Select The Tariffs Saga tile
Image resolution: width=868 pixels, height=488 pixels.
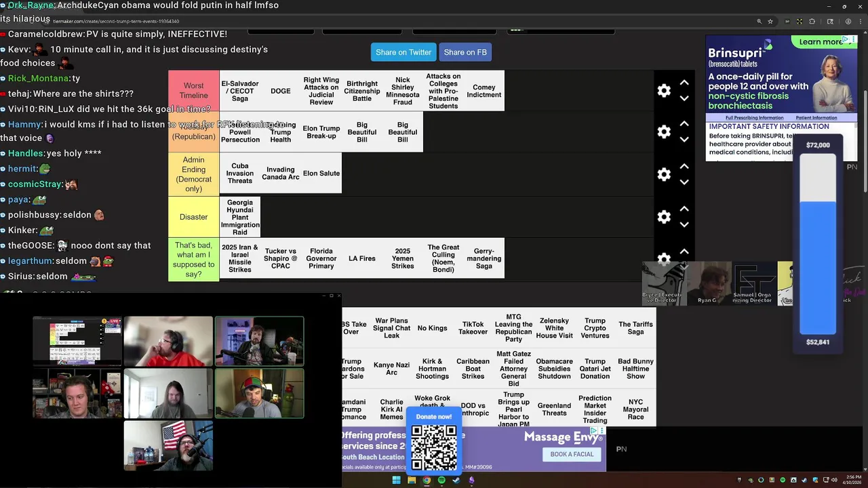tap(636, 328)
